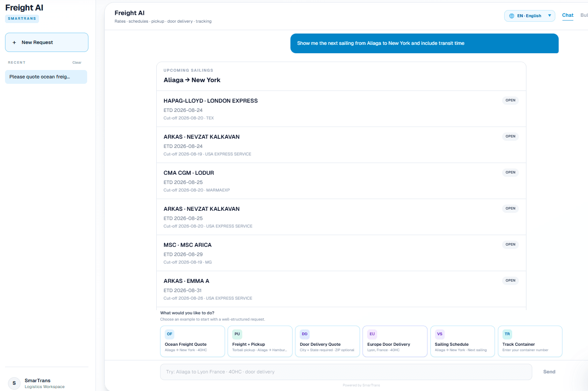Click the globe language icon
Viewport: 588px width, 391px height.
pyautogui.click(x=512, y=16)
